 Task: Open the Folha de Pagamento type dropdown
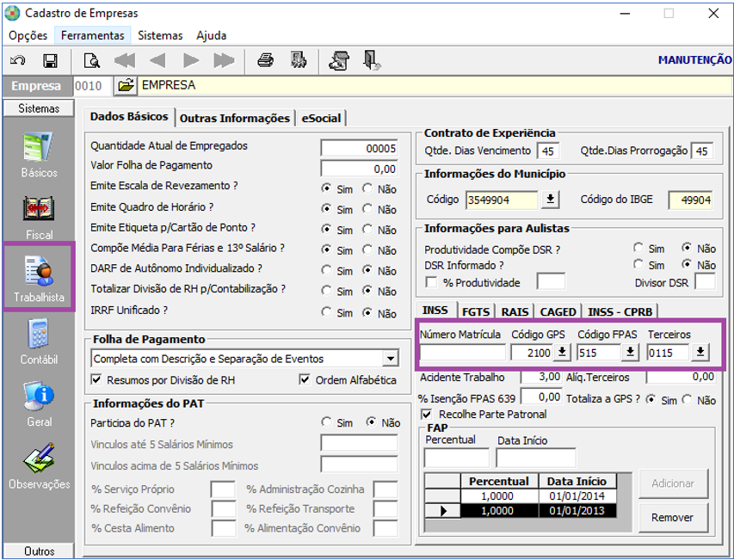click(x=390, y=359)
